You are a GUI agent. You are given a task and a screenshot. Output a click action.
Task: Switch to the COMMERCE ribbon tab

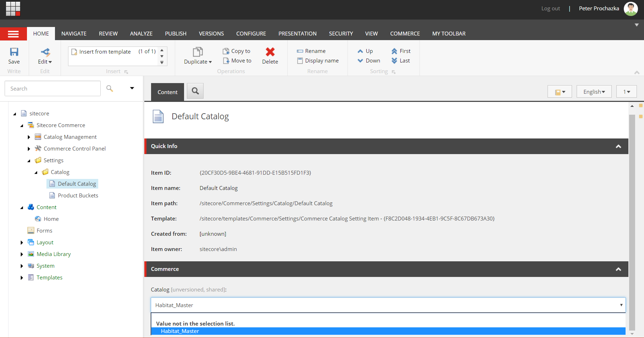coord(405,34)
